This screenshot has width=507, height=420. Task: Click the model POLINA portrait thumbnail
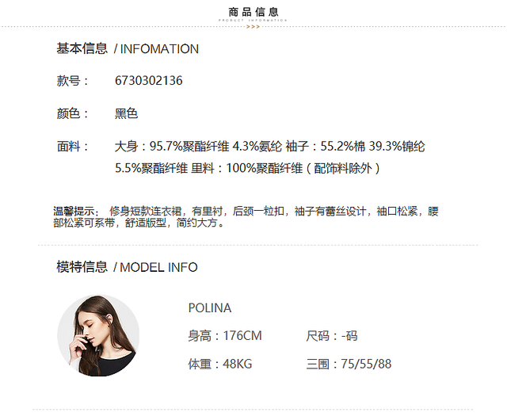(x=98, y=335)
